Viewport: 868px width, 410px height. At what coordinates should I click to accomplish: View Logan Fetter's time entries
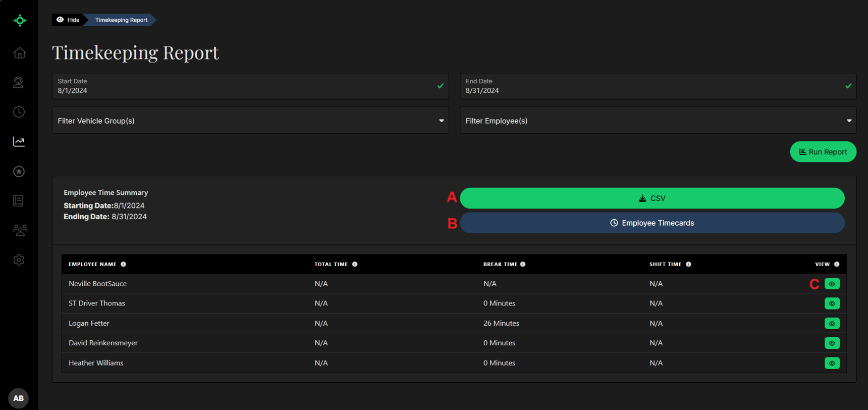(832, 323)
